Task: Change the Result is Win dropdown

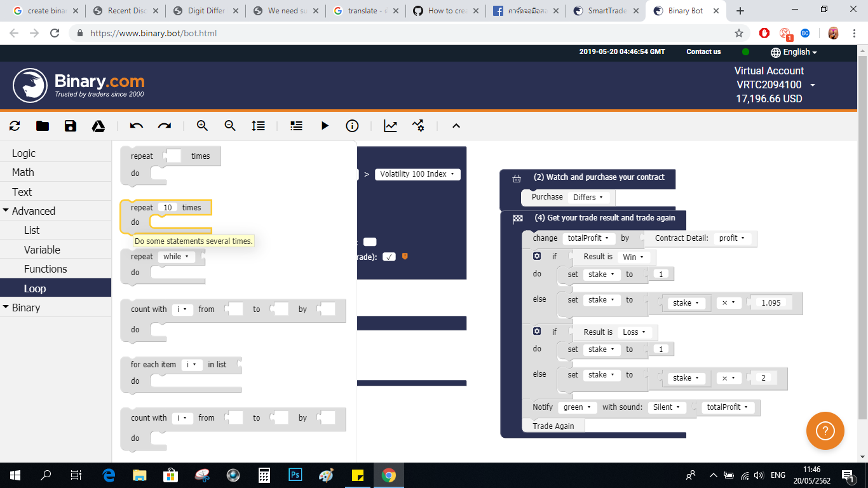Action: (x=632, y=256)
